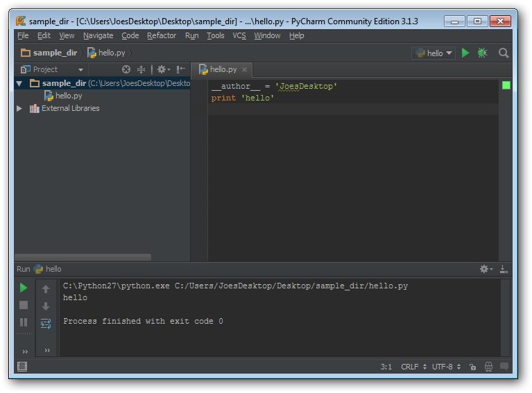Open the Refactor menu

162,35
